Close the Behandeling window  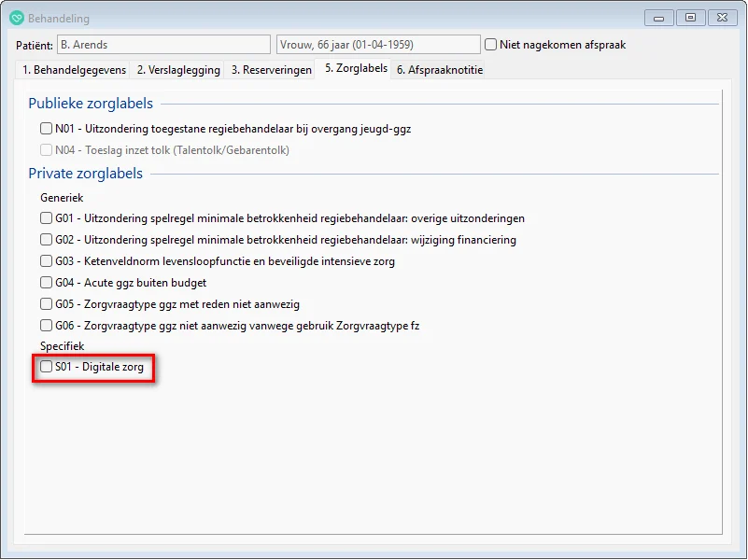click(x=721, y=17)
